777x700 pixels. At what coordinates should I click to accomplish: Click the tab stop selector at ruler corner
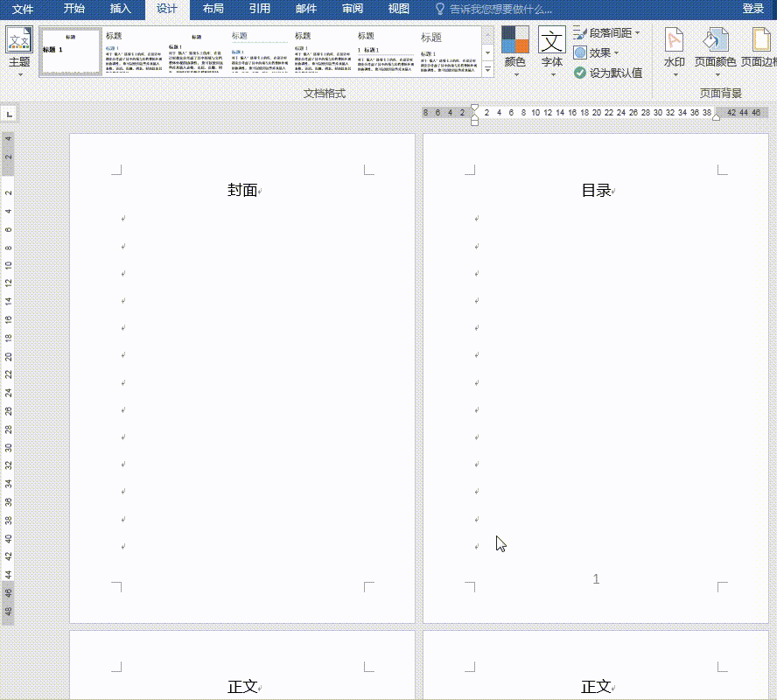(x=9, y=114)
